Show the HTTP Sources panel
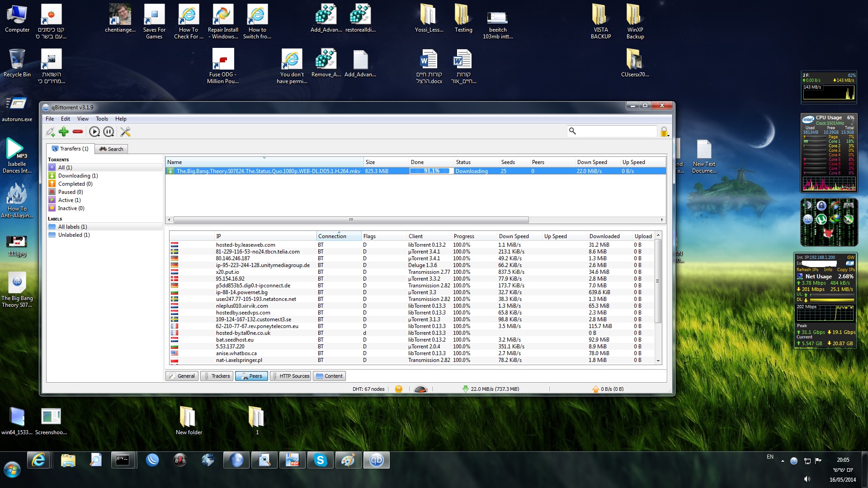The height and width of the screenshot is (488, 868). tap(290, 376)
